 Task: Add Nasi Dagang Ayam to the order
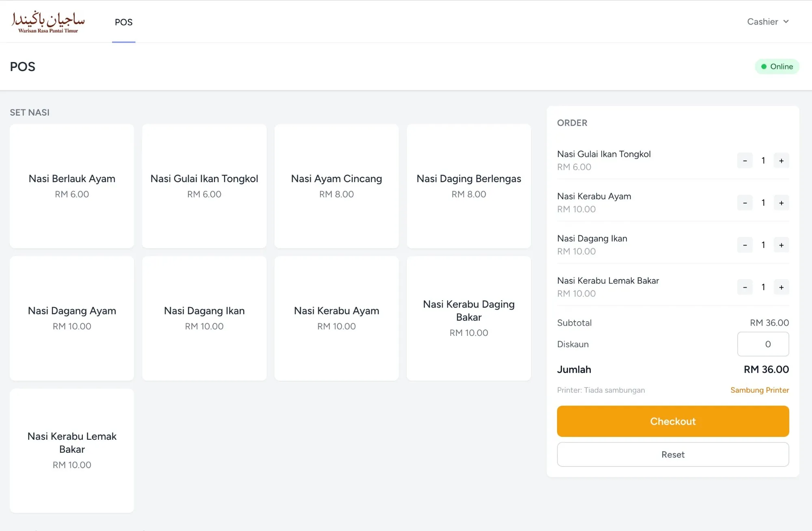pos(72,318)
